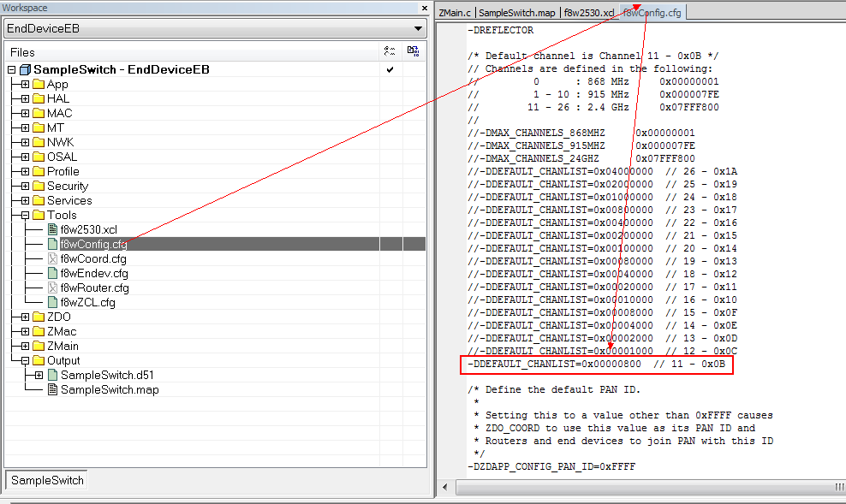This screenshot has width=846, height=504.
Task: Switch to the f8wConfig.cfg editor tab
Action: (x=652, y=13)
